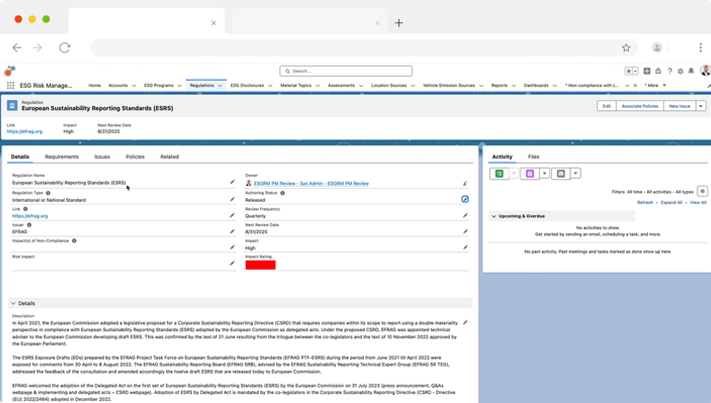Open the ESGRM PM Review owner link
The image size is (711, 403).
(x=311, y=183)
